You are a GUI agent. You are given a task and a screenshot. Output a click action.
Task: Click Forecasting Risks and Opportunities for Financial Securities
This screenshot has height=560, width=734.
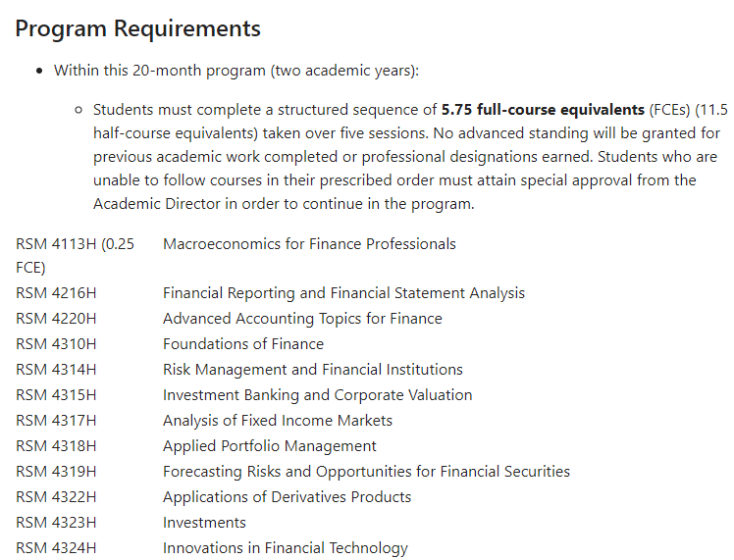click(x=366, y=472)
